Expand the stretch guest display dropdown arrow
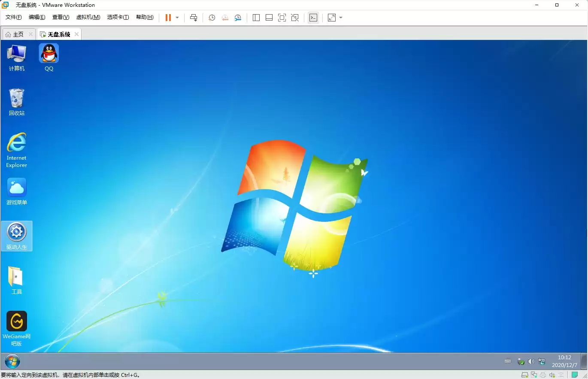This screenshot has height=379, width=588. pos(341,18)
